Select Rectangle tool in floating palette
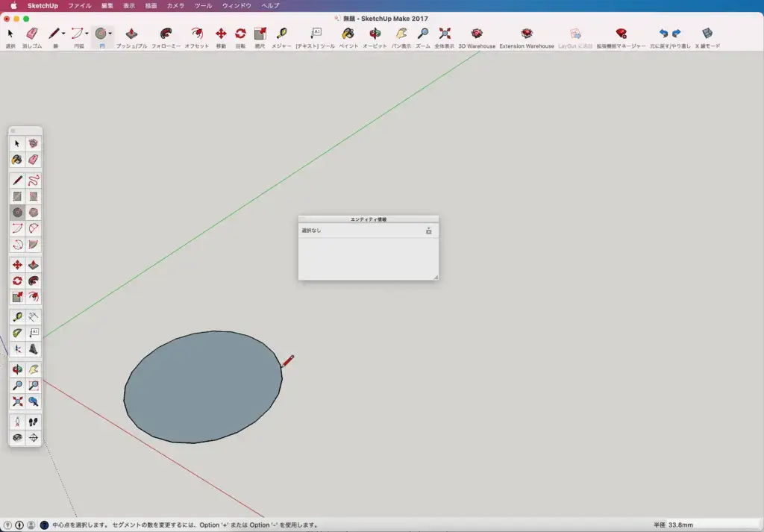The height and width of the screenshot is (532, 764). (x=17, y=196)
